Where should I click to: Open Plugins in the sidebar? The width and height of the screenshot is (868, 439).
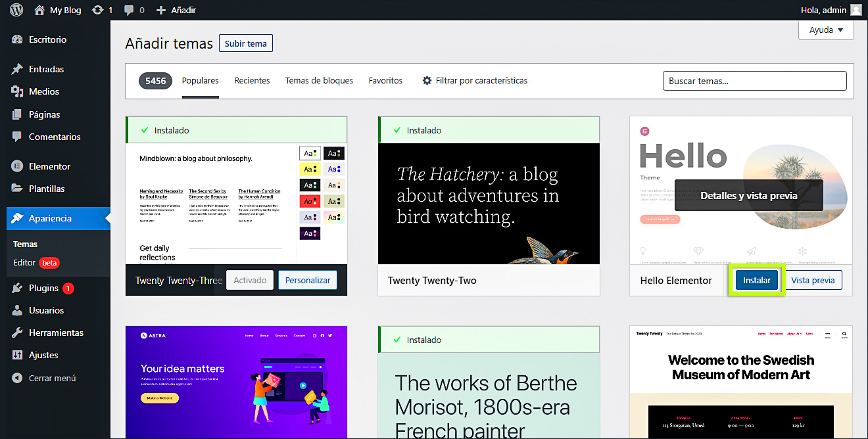click(43, 288)
